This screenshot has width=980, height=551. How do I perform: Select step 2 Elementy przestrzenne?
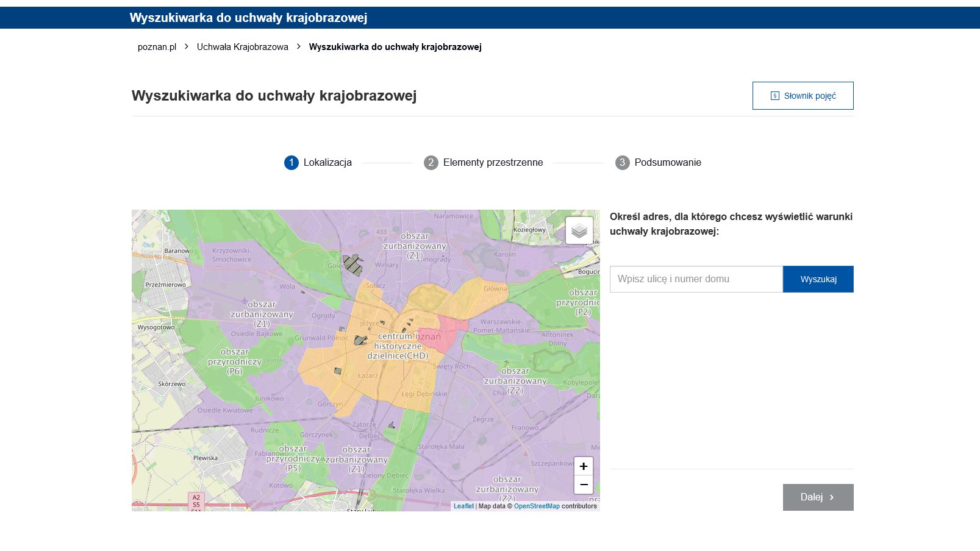[x=484, y=163]
